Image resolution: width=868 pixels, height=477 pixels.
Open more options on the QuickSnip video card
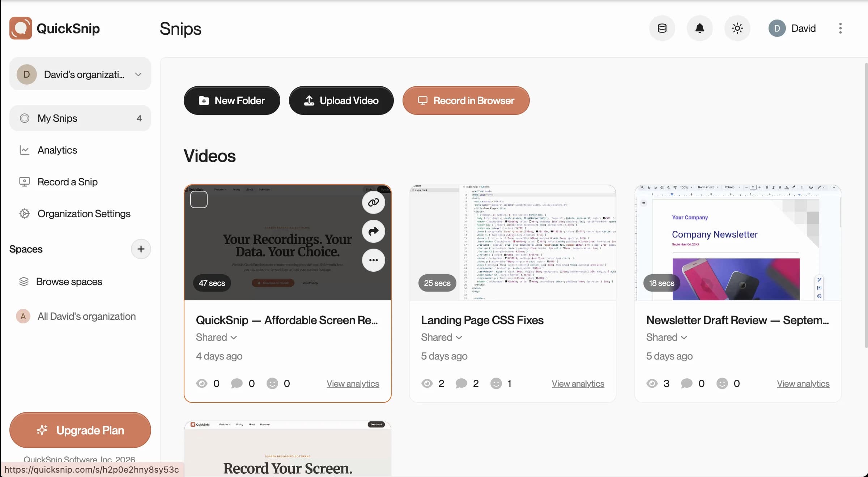(x=373, y=260)
